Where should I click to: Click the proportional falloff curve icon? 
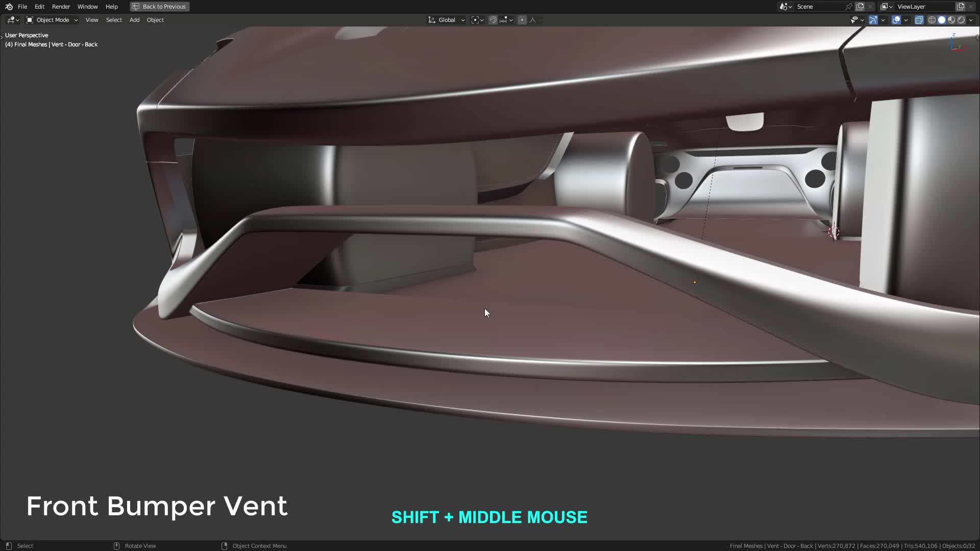[534, 20]
